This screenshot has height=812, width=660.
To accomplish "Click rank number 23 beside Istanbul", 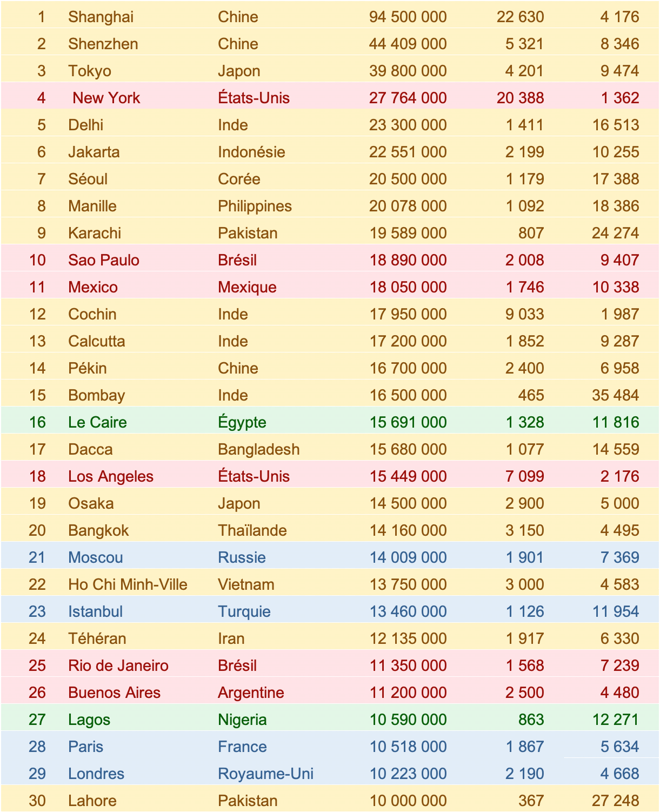I will coord(37,611).
